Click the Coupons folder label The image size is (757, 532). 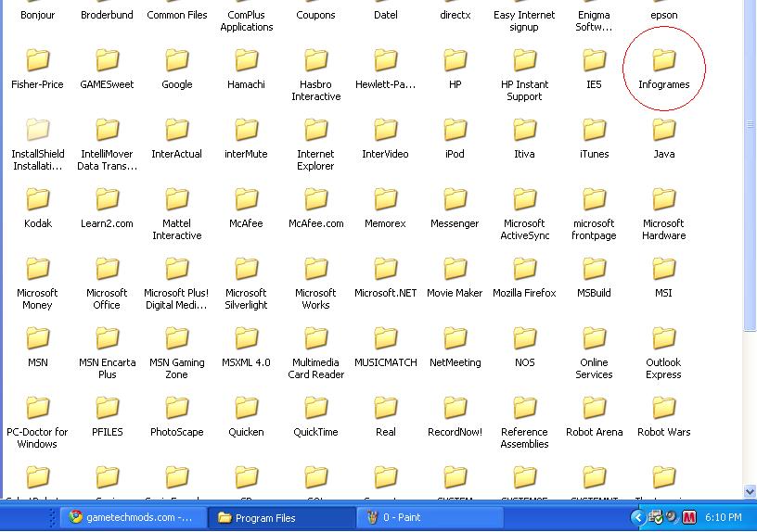pos(315,15)
